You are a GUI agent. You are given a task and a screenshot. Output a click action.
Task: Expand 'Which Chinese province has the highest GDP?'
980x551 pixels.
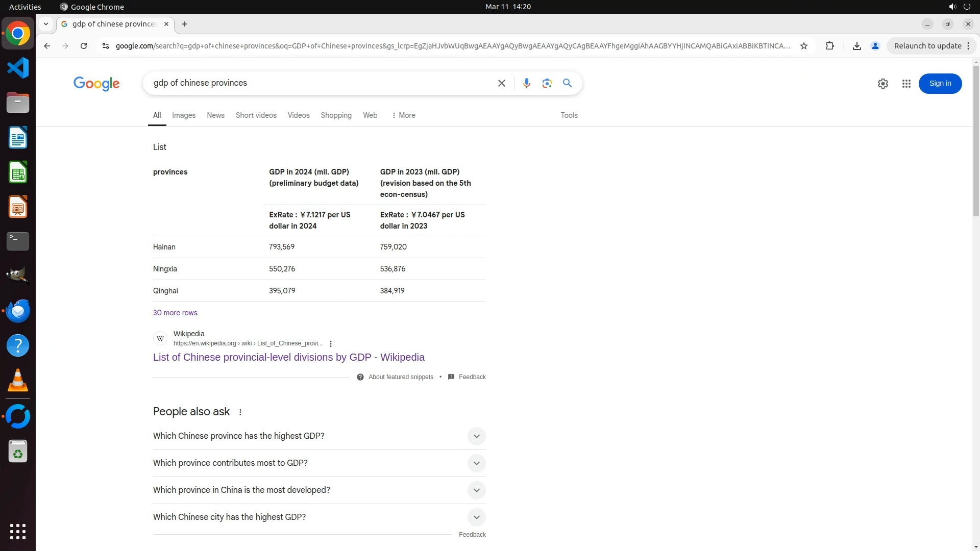(x=476, y=436)
